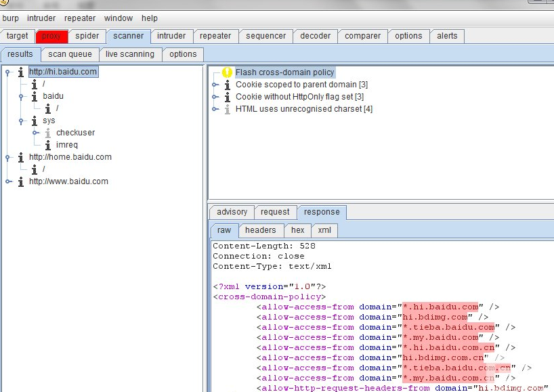Click the info icon beside imreq
The image size is (554, 392).
click(x=47, y=145)
